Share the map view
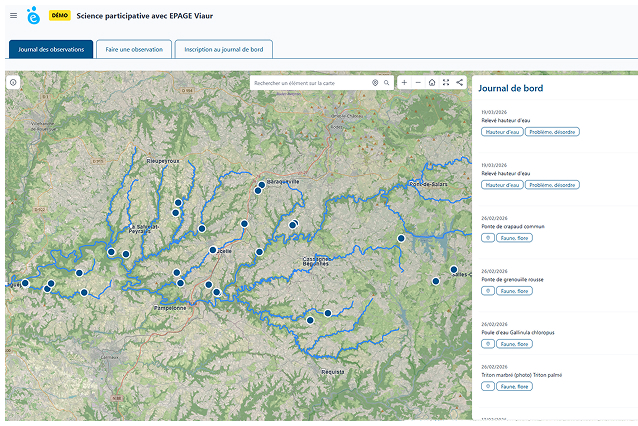 click(459, 83)
